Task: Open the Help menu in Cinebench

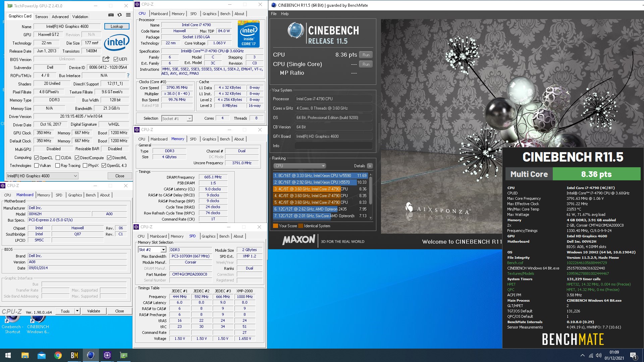Action: 285,14
